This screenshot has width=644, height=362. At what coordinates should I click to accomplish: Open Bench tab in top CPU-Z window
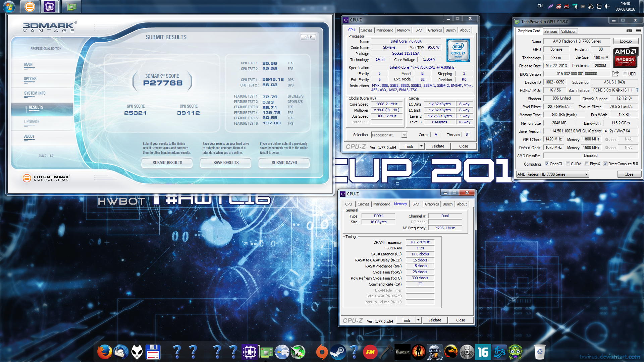(450, 30)
